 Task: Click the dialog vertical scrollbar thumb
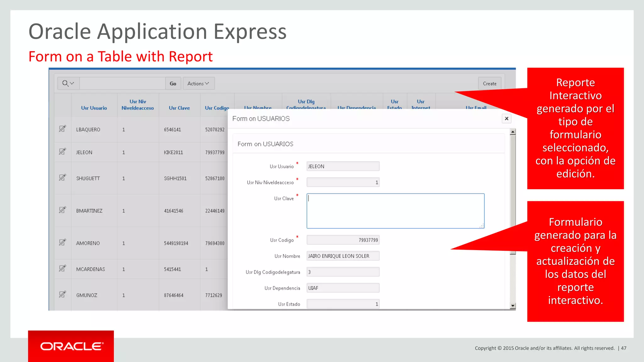pos(513,195)
